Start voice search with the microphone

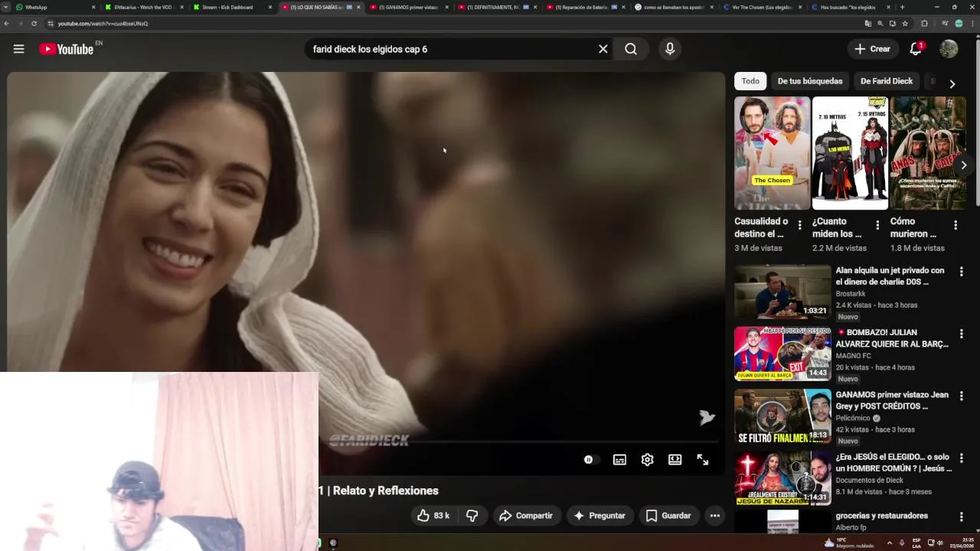coord(670,49)
